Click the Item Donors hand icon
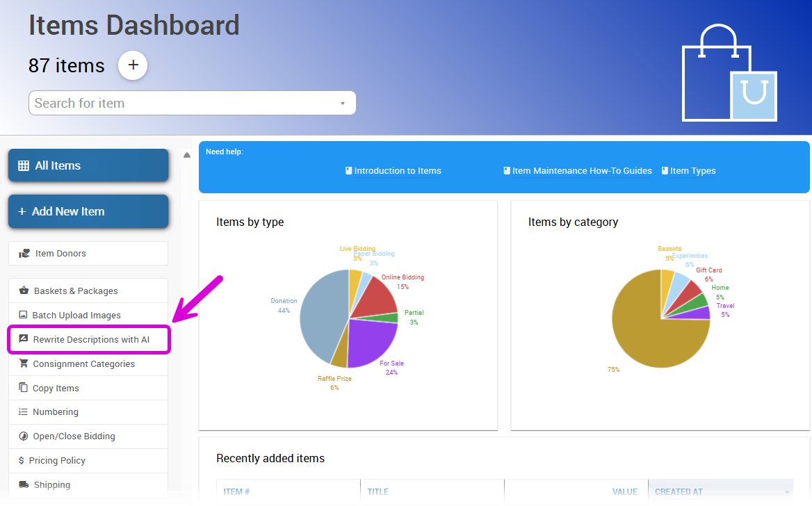 [x=24, y=253]
